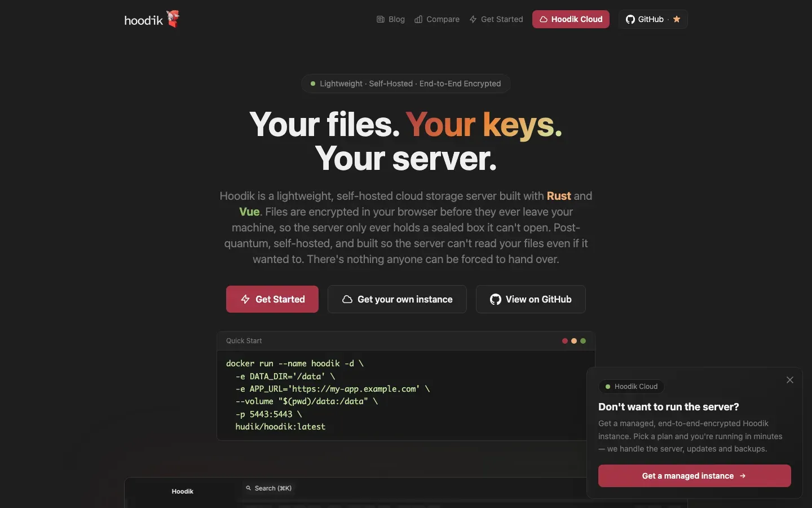Viewport: 812px width, 508px height.
Task: Open the Compare nav link
Action: pyautogui.click(x=437, y=19)
